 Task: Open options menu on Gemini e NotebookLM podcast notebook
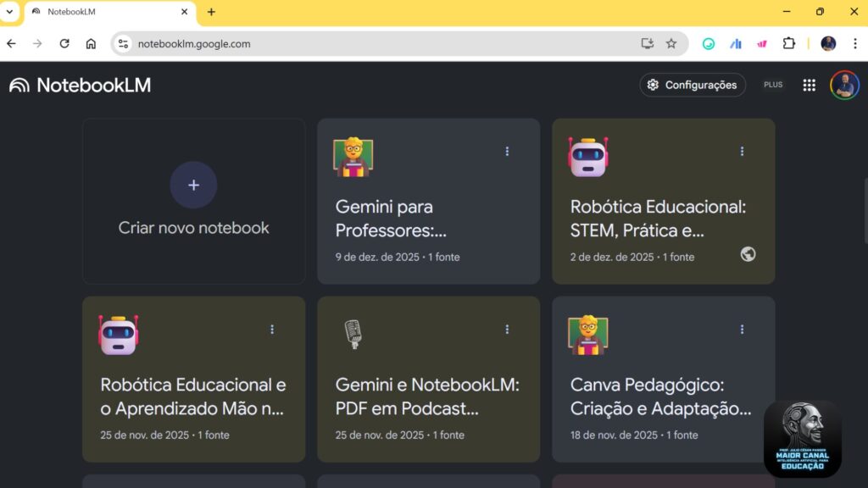(x=507, y=329)
